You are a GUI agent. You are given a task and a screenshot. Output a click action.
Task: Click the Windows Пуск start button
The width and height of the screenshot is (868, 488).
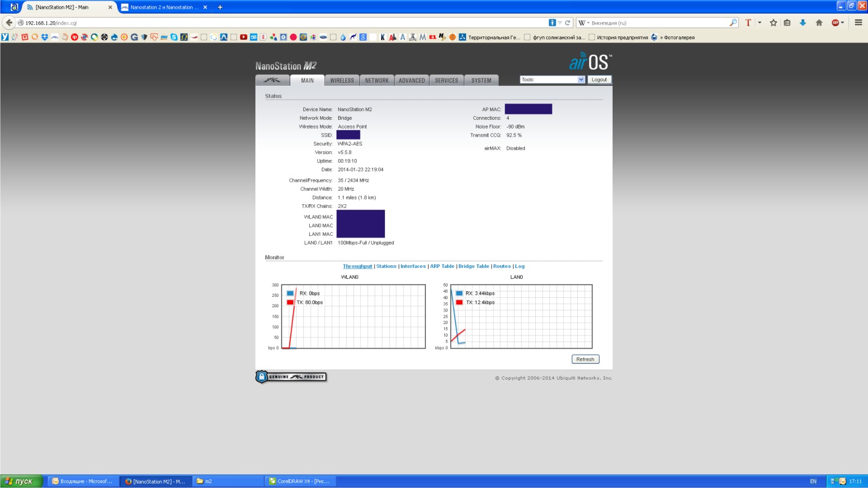pyautogui.click(x=21, y=481)
